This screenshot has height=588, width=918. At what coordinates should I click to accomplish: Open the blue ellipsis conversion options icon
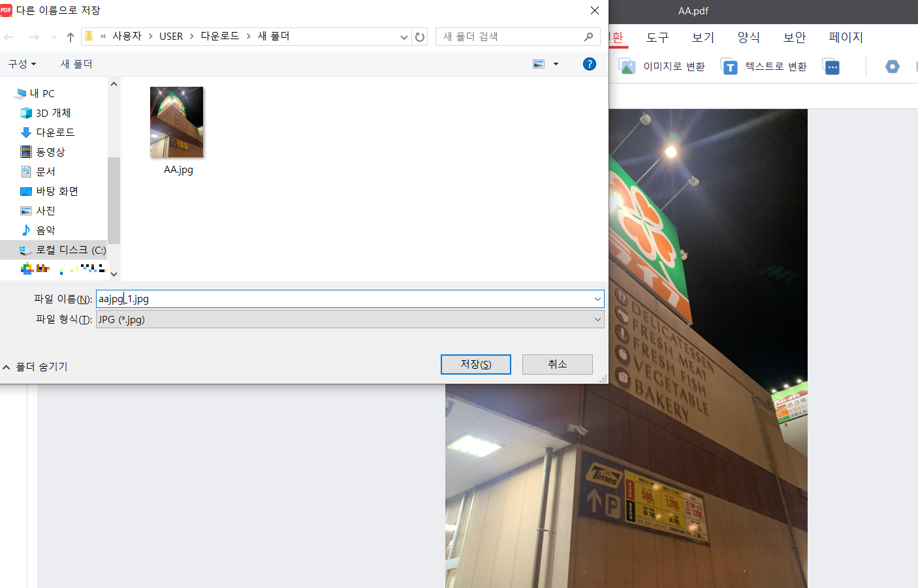831,66
